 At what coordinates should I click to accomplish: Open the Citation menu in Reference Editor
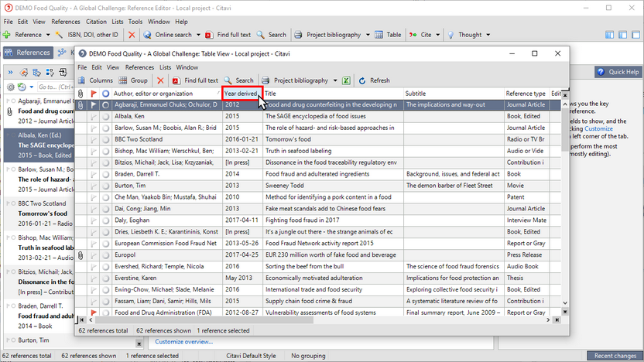click(x=96, y=22)
